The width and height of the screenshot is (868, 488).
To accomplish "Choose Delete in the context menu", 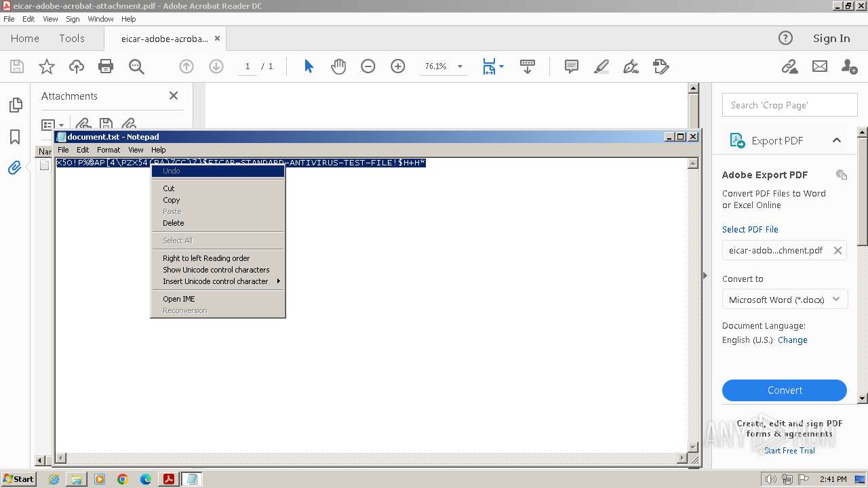I will [217, 223].
